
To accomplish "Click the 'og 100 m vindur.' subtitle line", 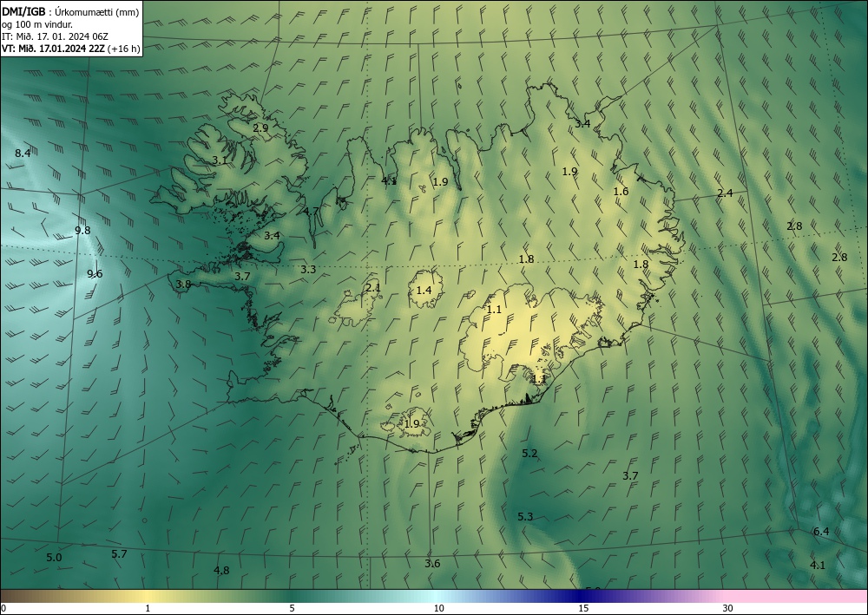I will [37, 24].
